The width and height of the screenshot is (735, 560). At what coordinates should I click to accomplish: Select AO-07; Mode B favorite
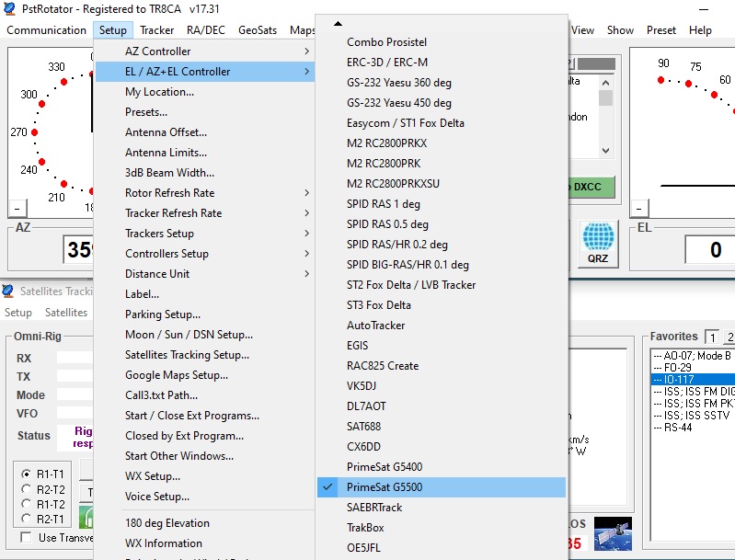(694, 356)
